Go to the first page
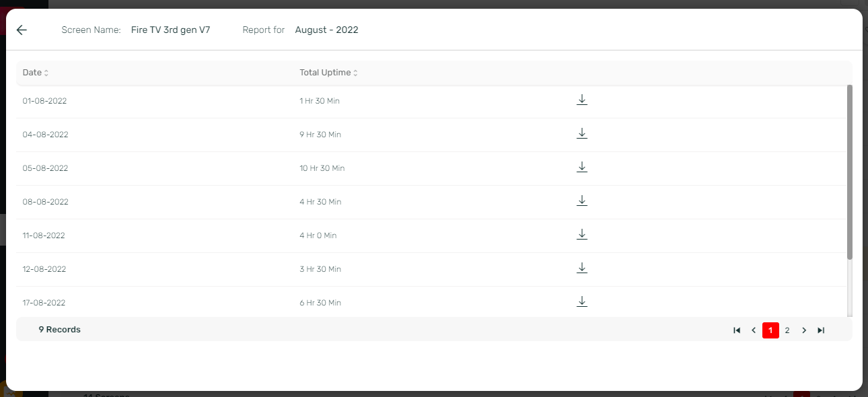868x397 pixels. (737, 330)
